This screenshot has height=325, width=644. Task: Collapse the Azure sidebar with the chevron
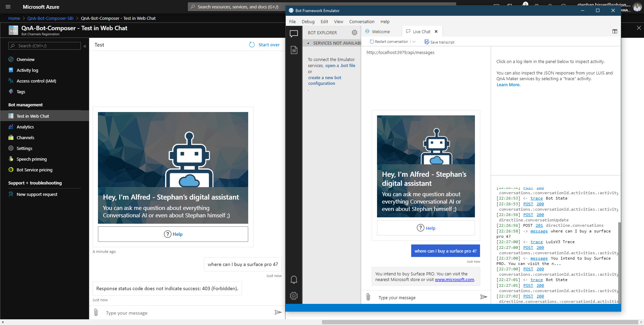tap(85, 46)
